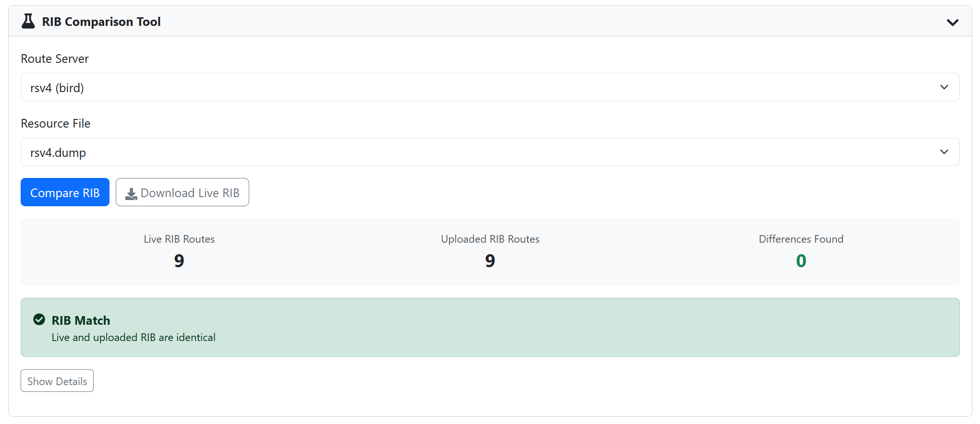Click the Uploaded RIB Routes count 9

[x=490, y=261]
